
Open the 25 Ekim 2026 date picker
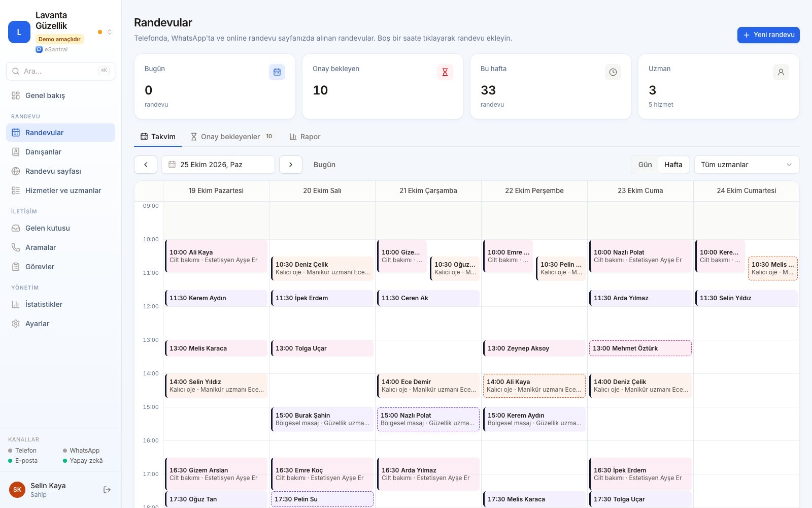[x=218, y=165]
